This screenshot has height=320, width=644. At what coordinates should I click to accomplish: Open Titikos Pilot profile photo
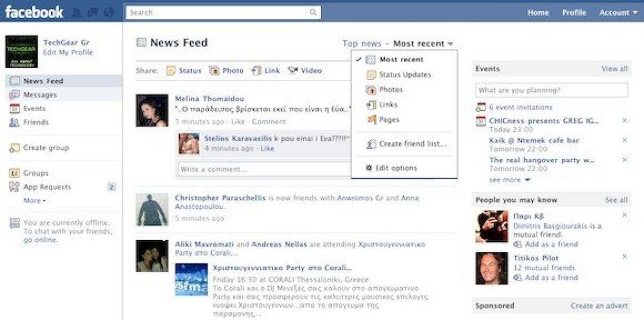(491, 268)
